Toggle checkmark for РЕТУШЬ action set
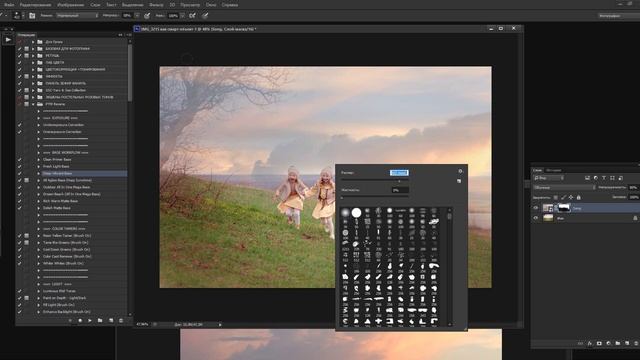This screenshot has height=360, width=640. point(20,56)
